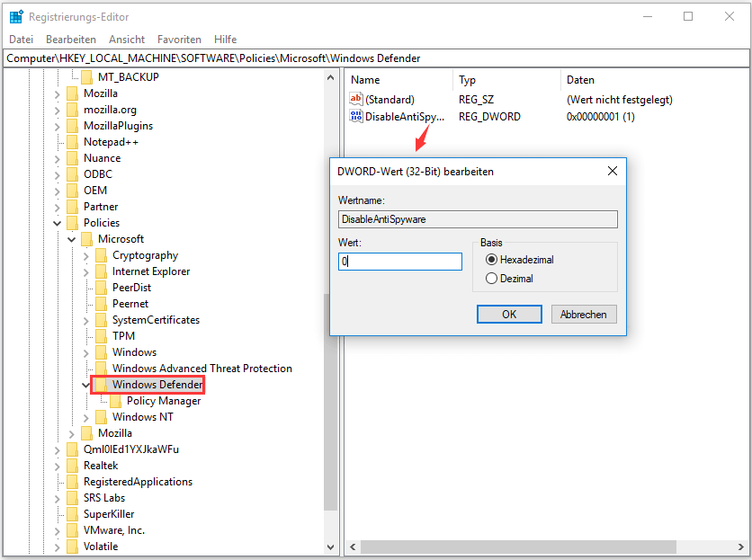Select the QmI0IEd1YXJkaWFu key
This screenshot has height=560, width=752.
pos(131,449)
